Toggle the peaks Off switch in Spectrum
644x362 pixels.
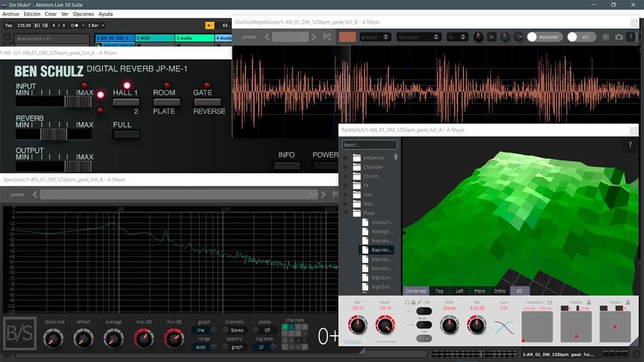click(264, 330)
